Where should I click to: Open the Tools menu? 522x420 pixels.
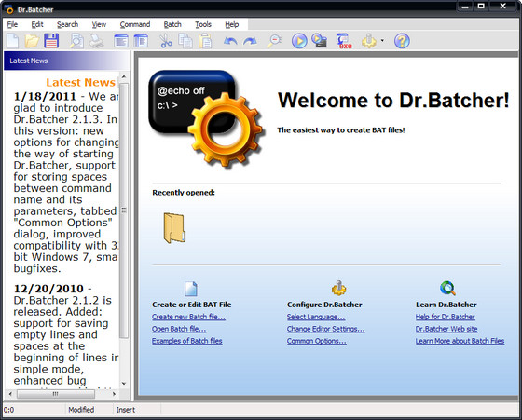tap(203, 24)
